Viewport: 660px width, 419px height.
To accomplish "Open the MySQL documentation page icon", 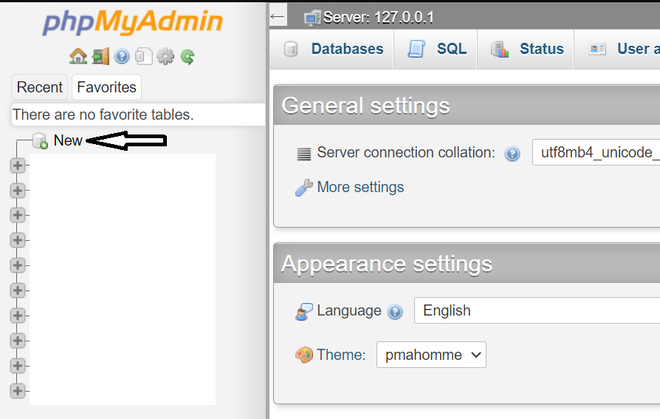I will pos(144,56).
